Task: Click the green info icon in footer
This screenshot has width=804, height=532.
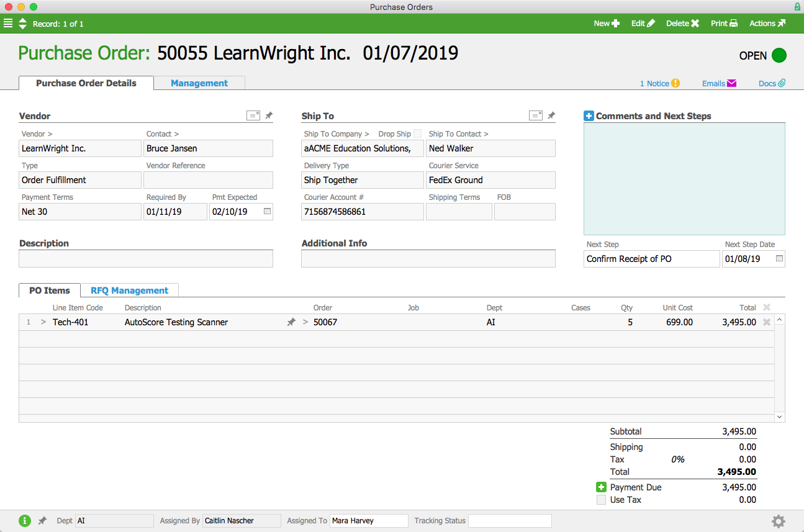Action: (25, 521)
